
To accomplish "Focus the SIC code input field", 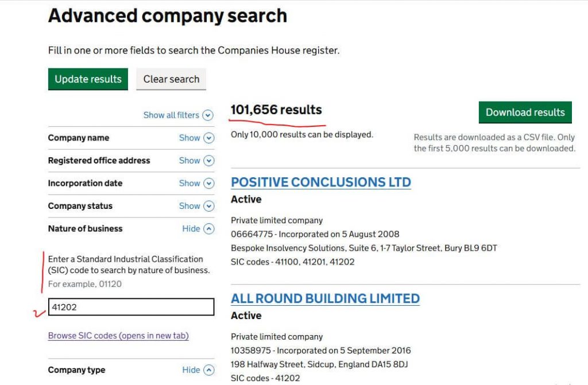I will [131, 307].
